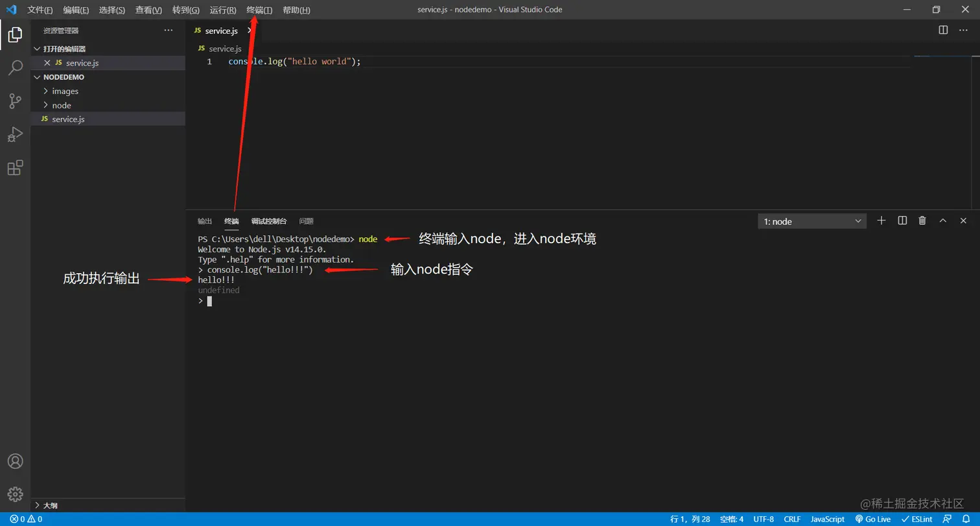Split the editor to the right

943,30
